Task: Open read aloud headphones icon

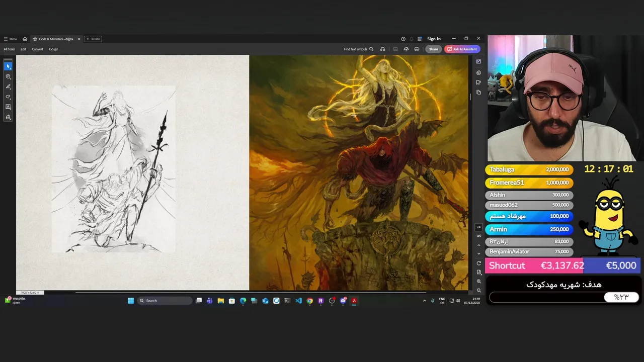Action: coord(383,49)
